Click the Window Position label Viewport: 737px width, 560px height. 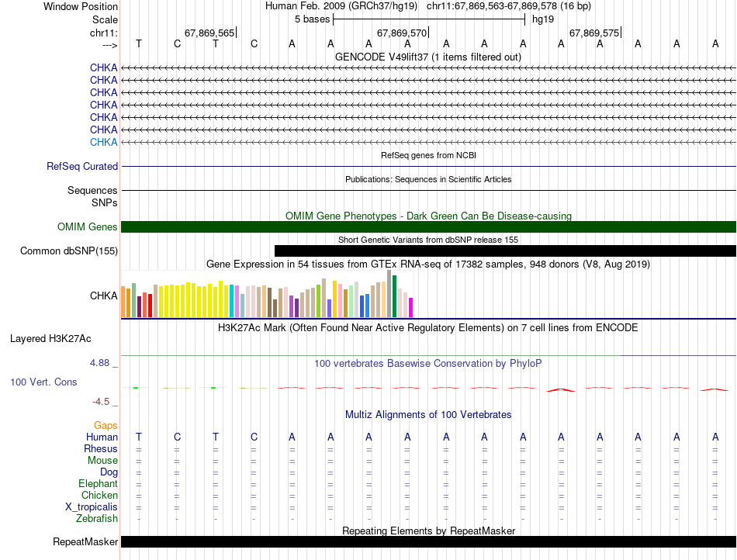click(x=81, y=6)
